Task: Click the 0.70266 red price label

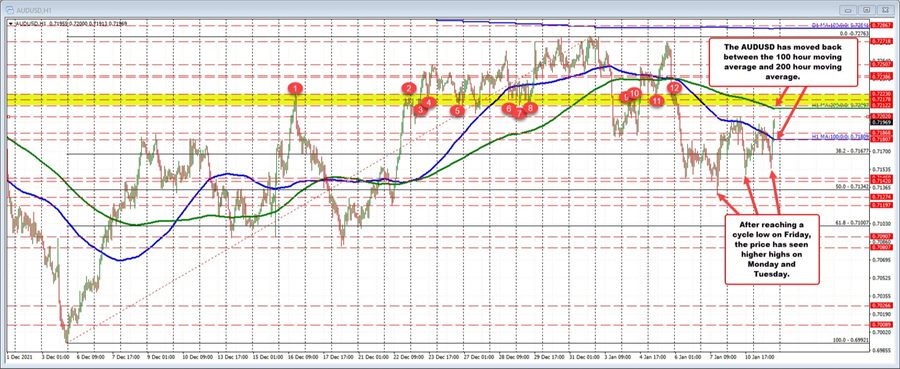Action: click(x=883, y=305)
